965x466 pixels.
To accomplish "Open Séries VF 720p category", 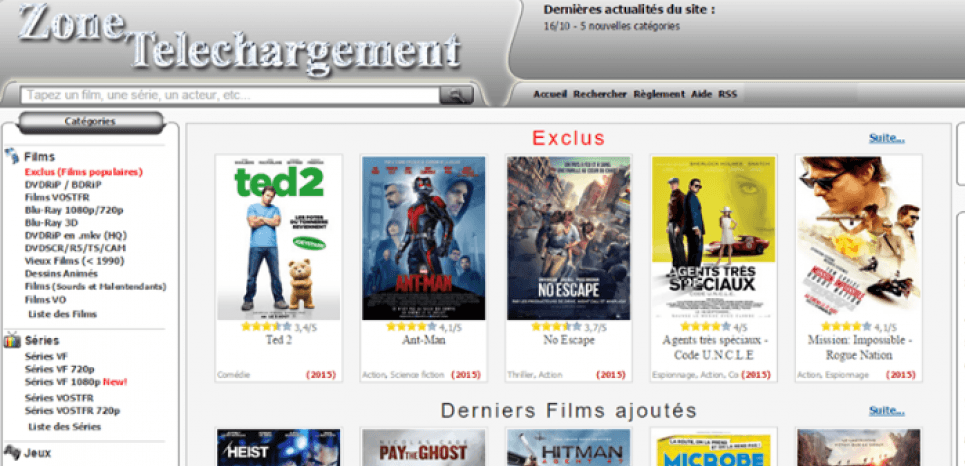I will 59,369.
